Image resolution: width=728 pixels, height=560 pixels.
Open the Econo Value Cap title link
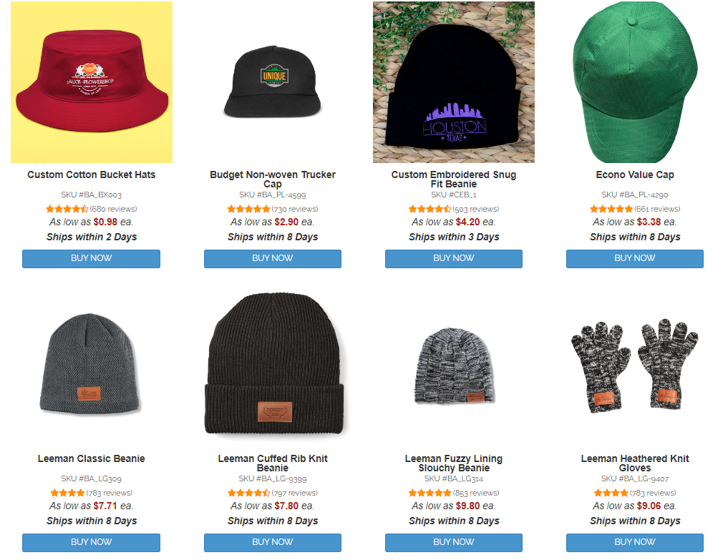(635, 175)
